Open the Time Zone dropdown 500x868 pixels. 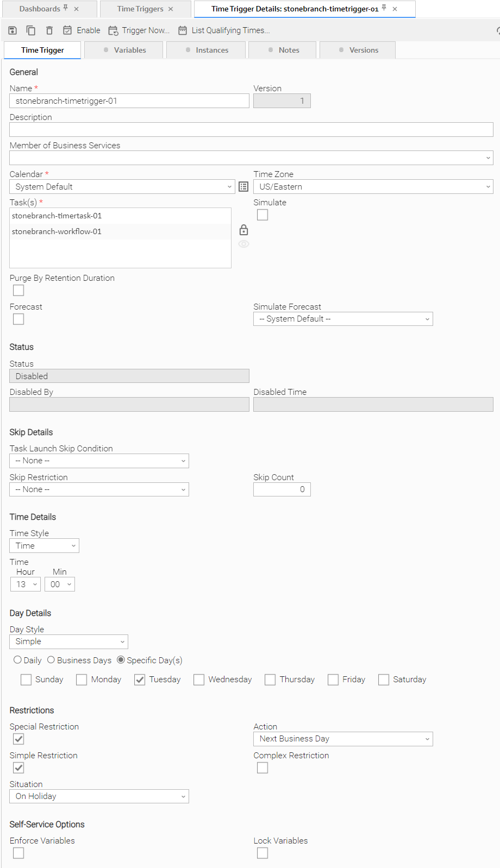pyautogui.click(x=373, y=187)
